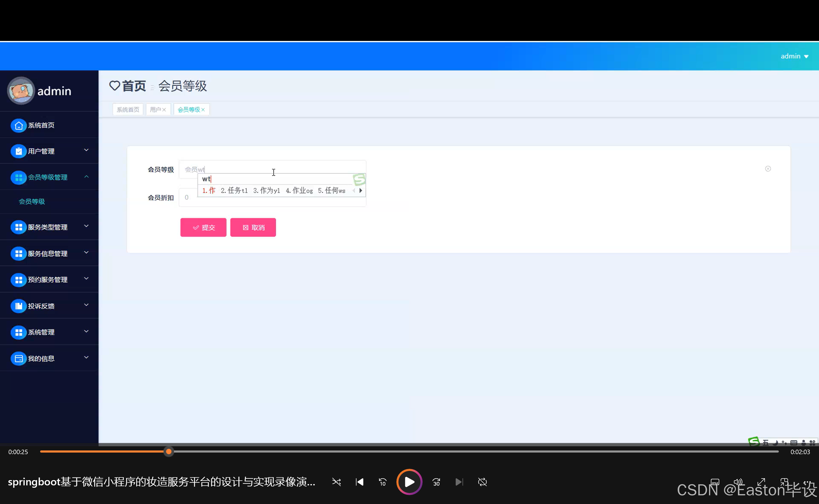Toggle subtitles in the video player
The image size is (819, 504).
pyautogui.click(x=715, y=482)
